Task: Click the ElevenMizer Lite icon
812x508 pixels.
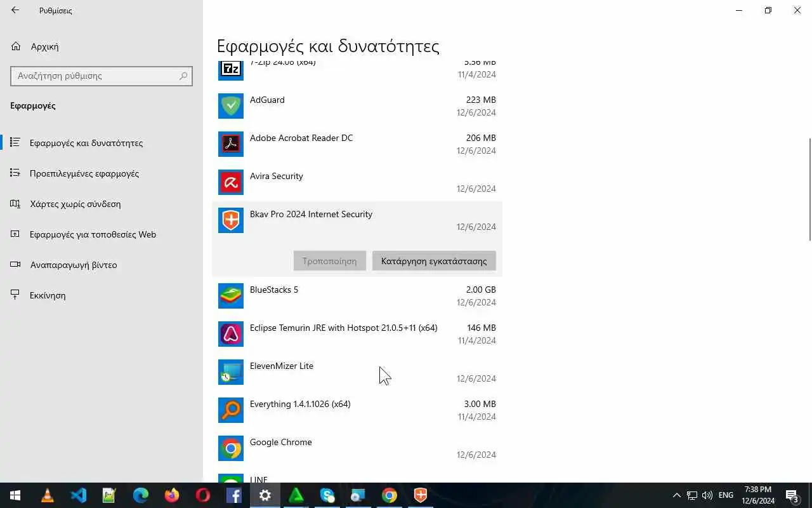Action: (x=231, y=372)
